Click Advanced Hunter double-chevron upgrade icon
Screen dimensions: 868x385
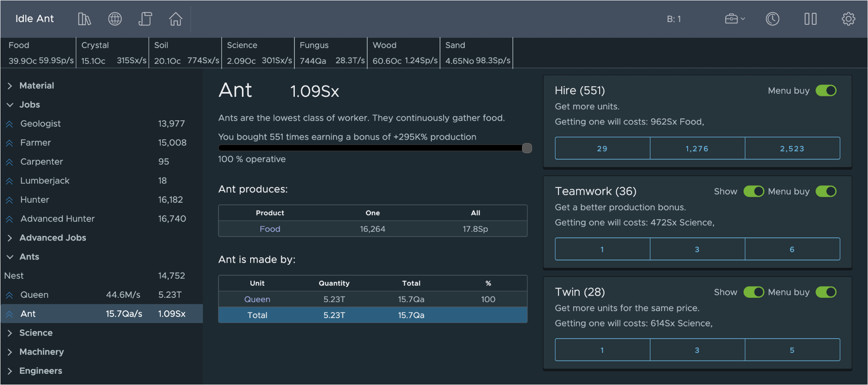coord(10,219)
